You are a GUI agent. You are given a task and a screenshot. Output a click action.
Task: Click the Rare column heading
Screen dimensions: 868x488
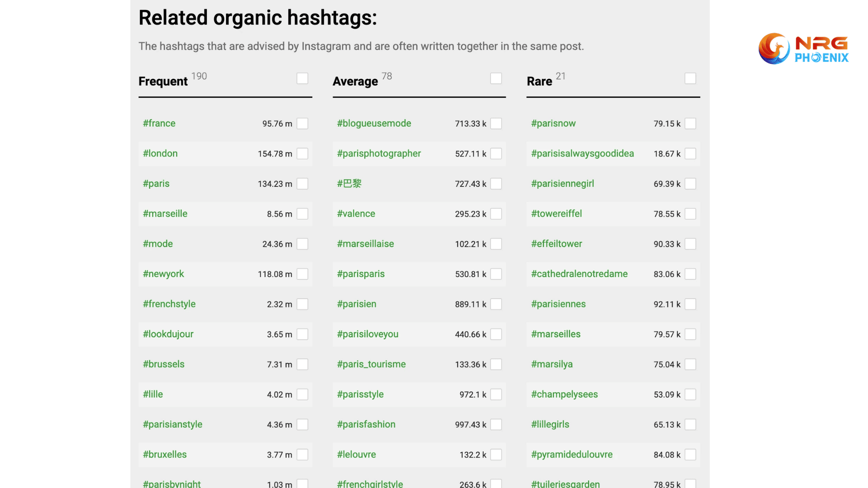click(x=539, y=81)
